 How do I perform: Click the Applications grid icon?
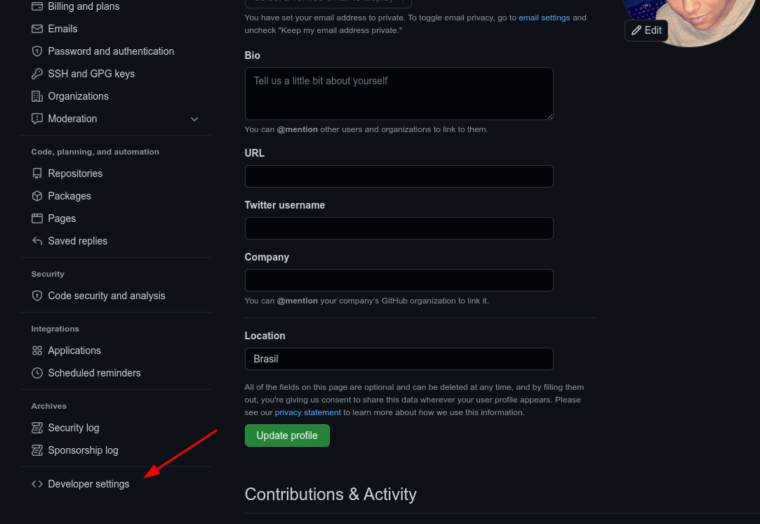[x=37, y=351]
